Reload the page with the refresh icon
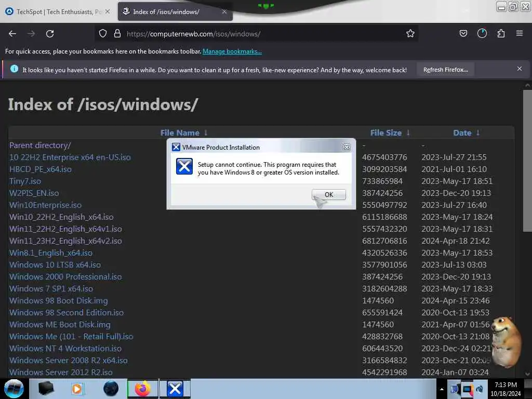The width and height of the screenshot is (532, 399). (50, 34)
